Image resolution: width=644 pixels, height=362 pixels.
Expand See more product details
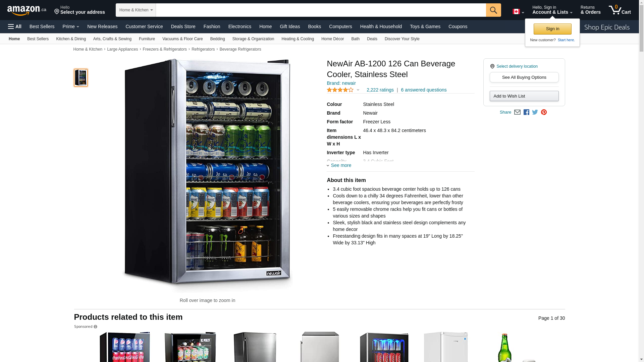pos(339,165)
